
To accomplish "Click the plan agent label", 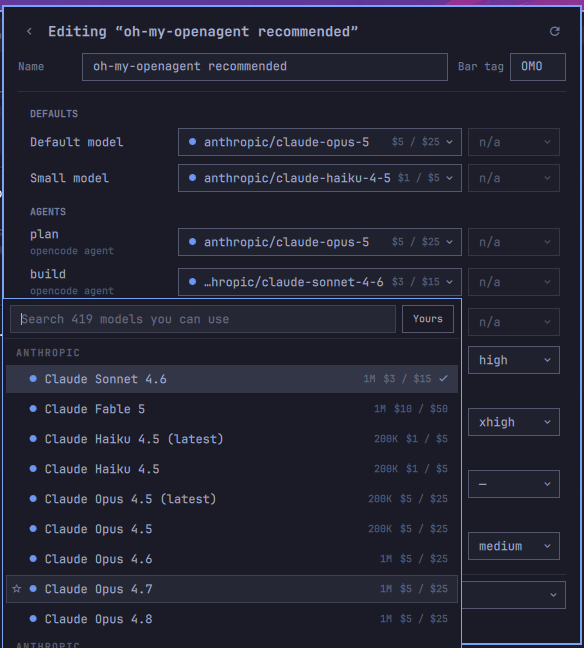I will 44,234.
